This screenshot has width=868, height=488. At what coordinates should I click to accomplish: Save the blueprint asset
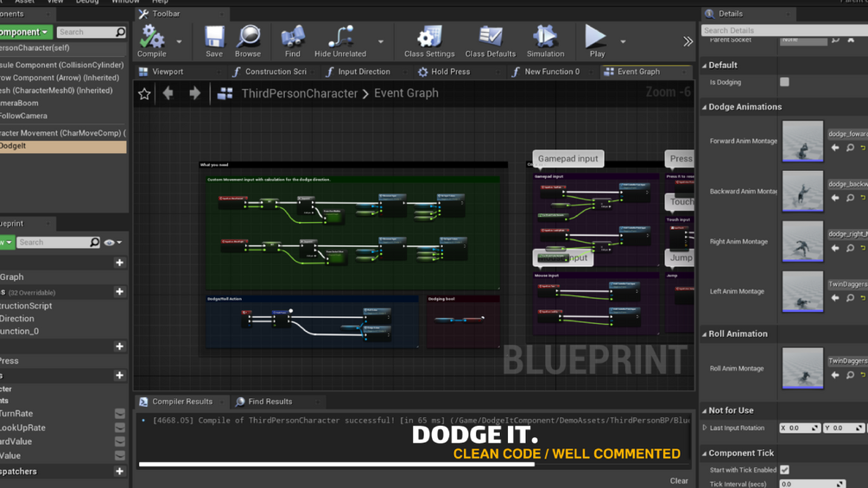(214, 41)
